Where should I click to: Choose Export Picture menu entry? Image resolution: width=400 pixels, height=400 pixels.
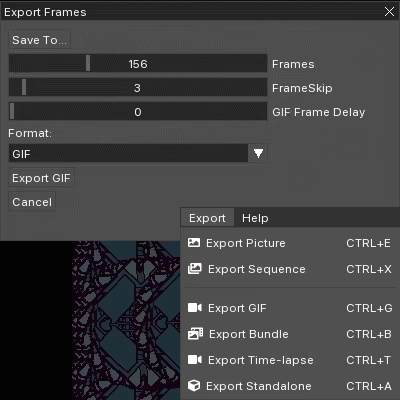(x=290, y=243)
